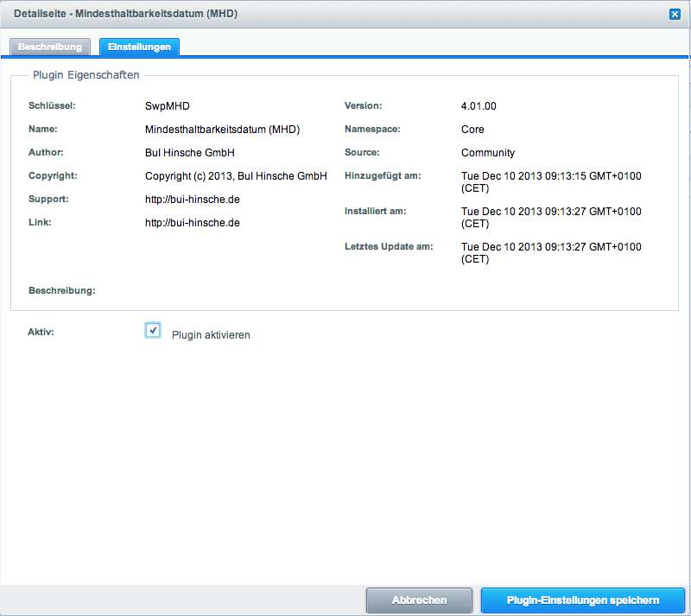Switch to the Beschreibung tab

click(50, 47)
